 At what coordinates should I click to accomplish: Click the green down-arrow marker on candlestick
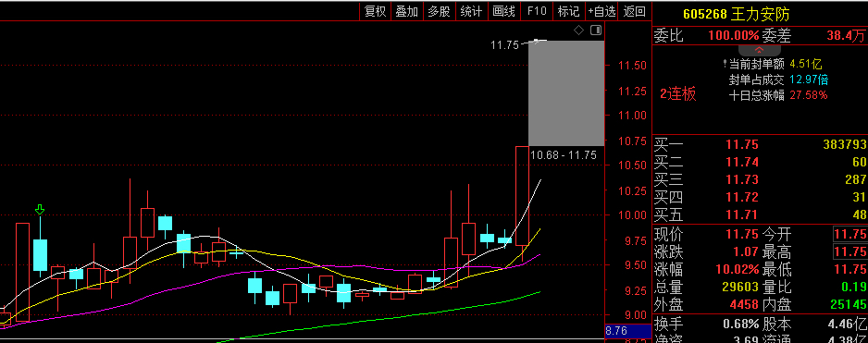(40, 209)
